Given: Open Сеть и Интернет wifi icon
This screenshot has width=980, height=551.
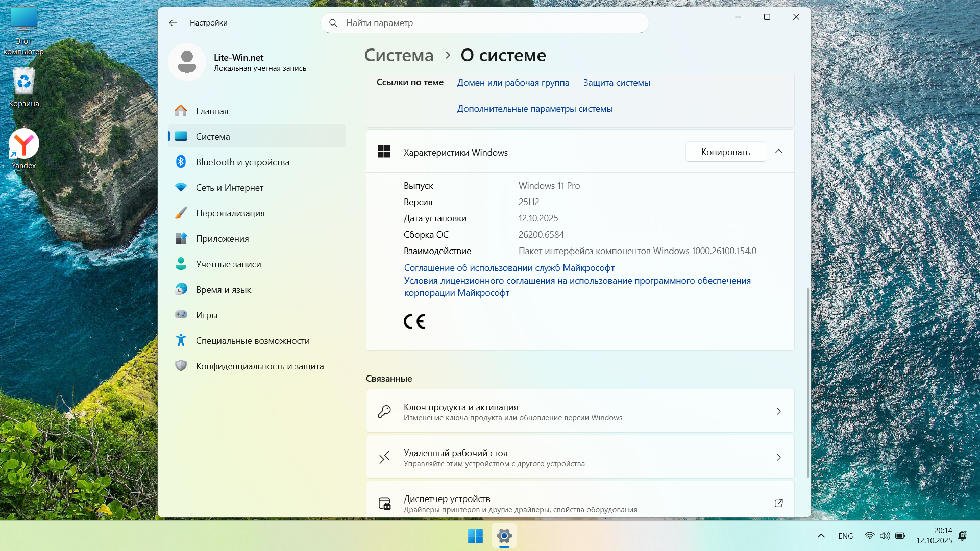Looking at the screenshot, I should pos(181,187).
